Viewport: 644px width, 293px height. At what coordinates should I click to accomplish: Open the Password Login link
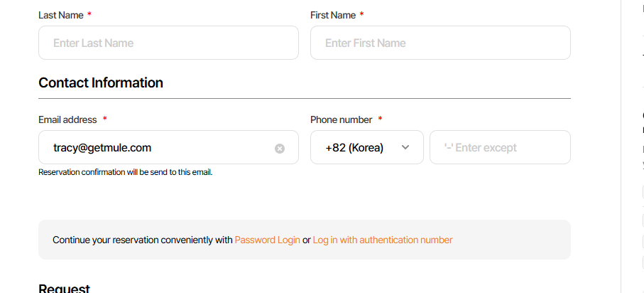click(267, 240)
